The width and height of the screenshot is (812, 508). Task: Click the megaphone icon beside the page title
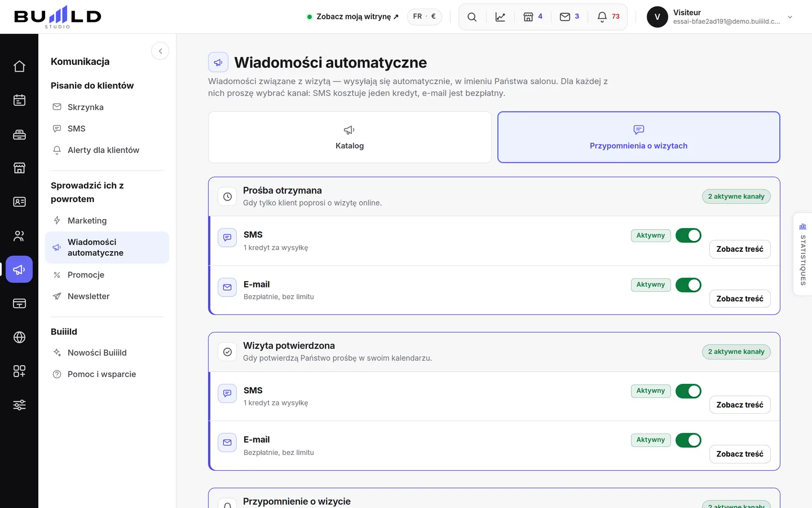pos(218,62)
